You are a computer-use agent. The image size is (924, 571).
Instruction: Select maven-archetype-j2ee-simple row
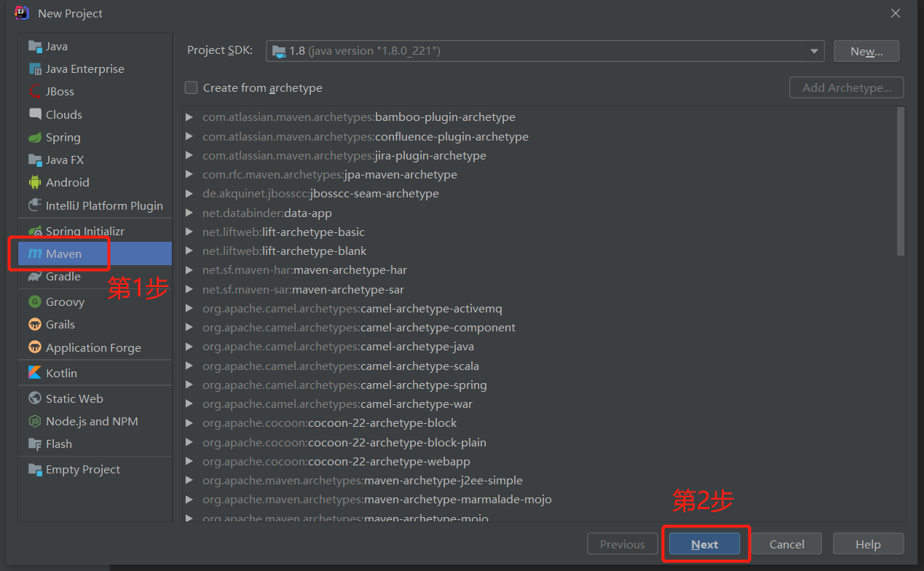tap(539, 481)
